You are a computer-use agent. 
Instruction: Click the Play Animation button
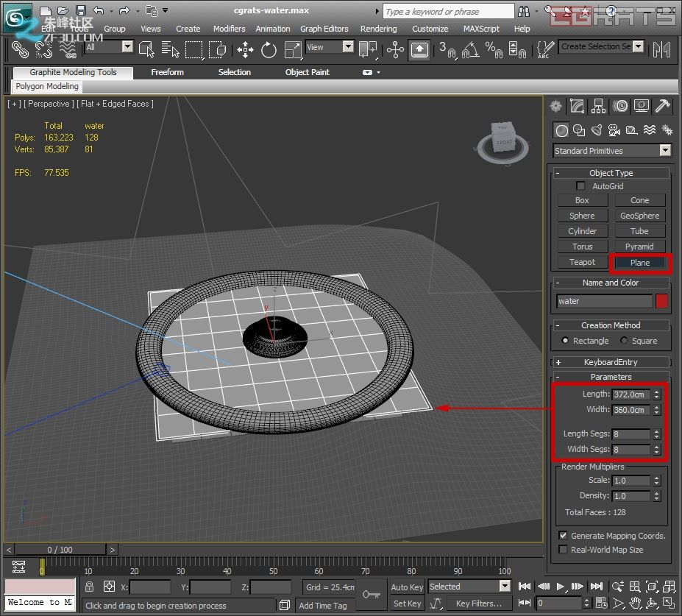pos(561,587)
